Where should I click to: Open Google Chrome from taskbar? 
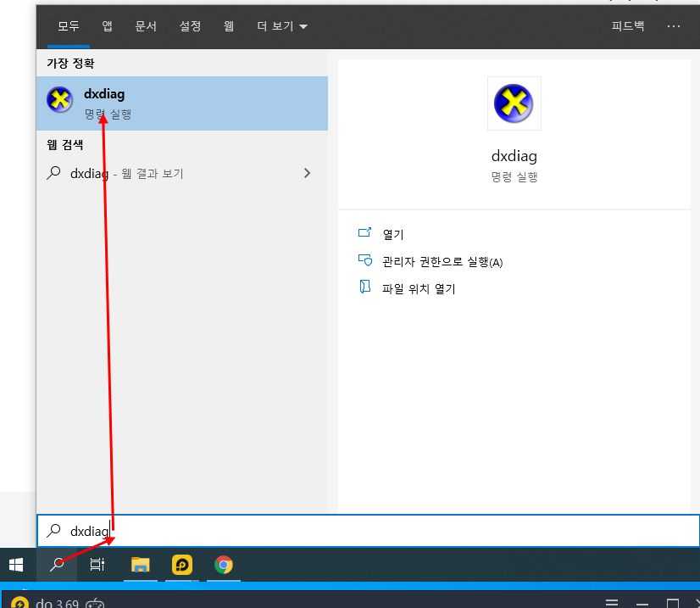coord(224,565)
